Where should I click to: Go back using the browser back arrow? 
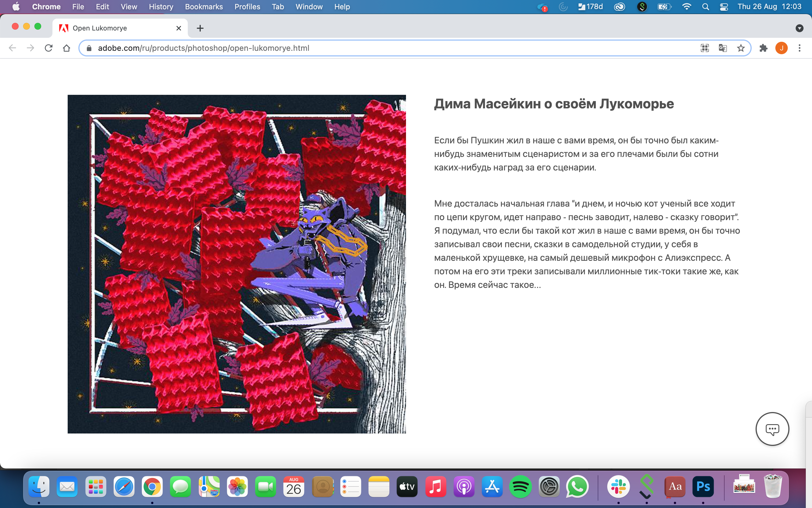12,48
